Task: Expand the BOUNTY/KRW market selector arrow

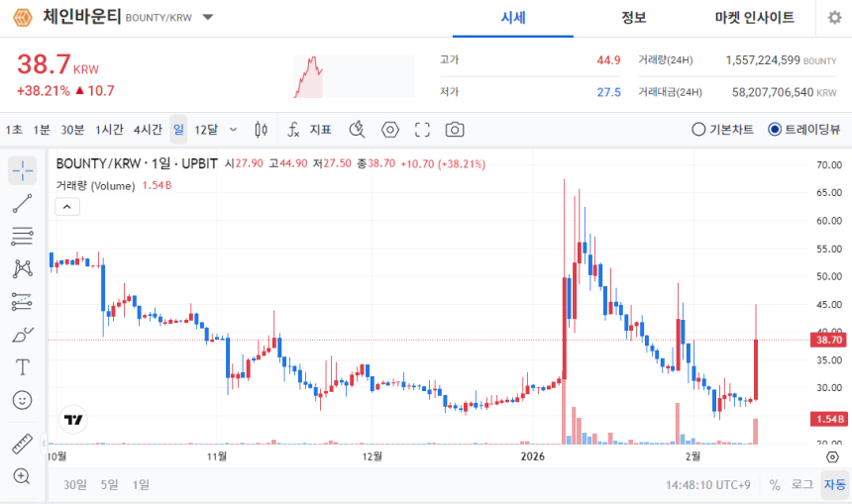Action: [x=208, y=18]
